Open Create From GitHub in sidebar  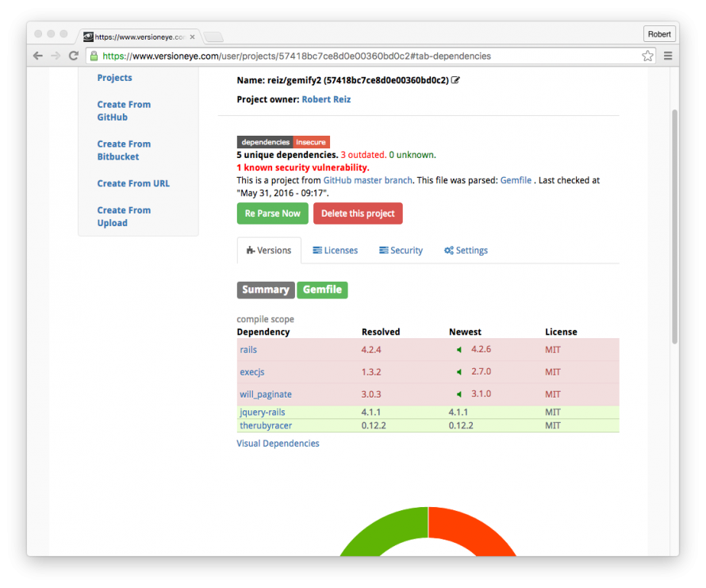(x=124, y=111)
